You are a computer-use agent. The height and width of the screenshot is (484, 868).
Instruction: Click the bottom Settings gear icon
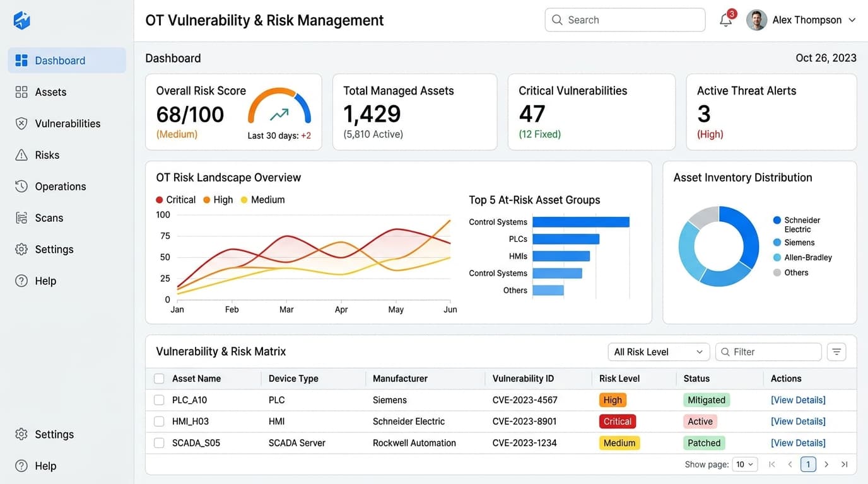click(21, 434)
